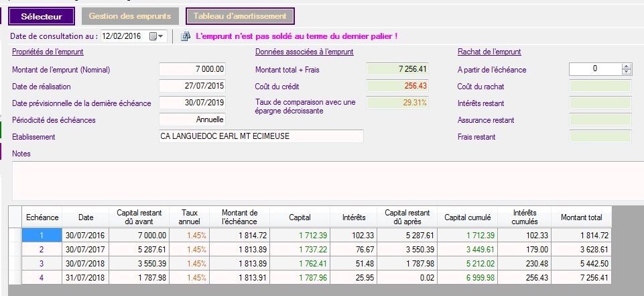Click the report icon beside the loan warning
The image size is (644, 296).
coord(186,36)
